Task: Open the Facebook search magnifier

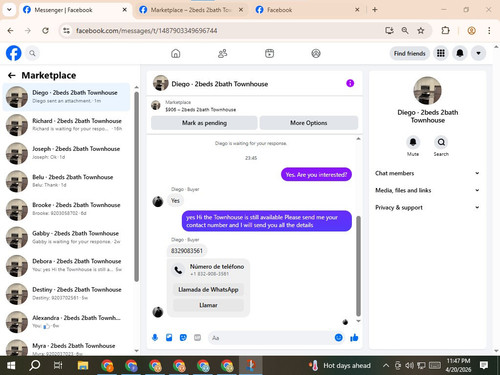Action: point(32,53)
